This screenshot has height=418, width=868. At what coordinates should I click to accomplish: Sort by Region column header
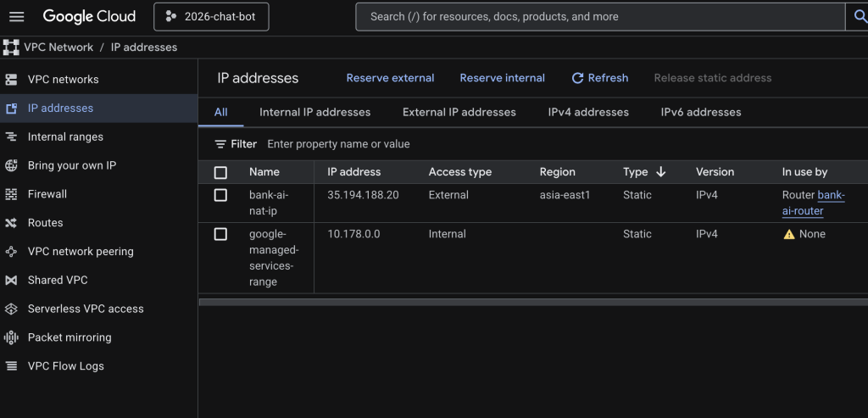click(x=558, y=172)
